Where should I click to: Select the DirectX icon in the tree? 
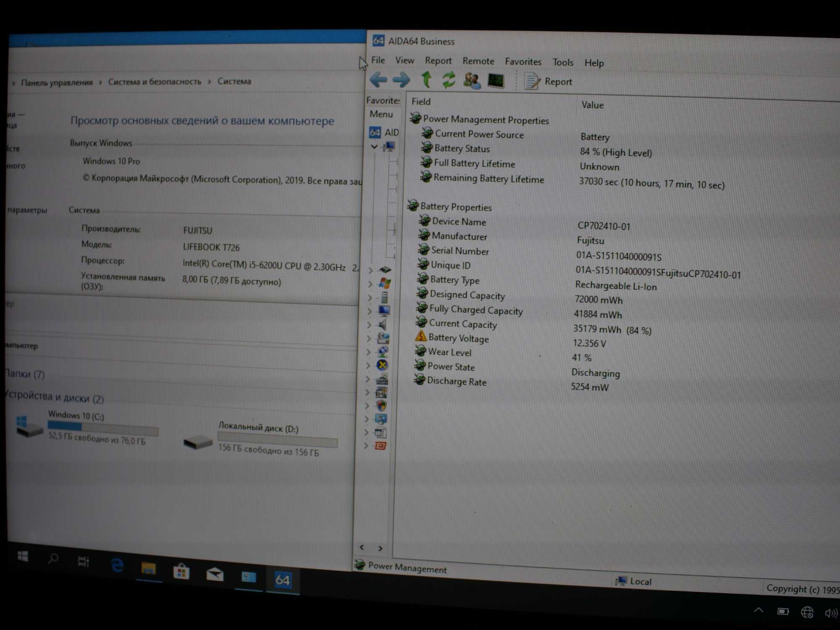pos(382,365)
